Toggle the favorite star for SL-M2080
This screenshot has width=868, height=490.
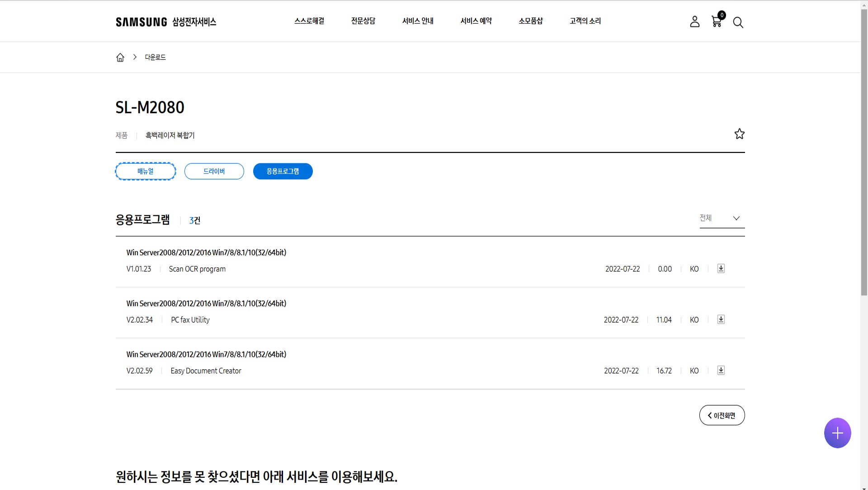(739, 133)
